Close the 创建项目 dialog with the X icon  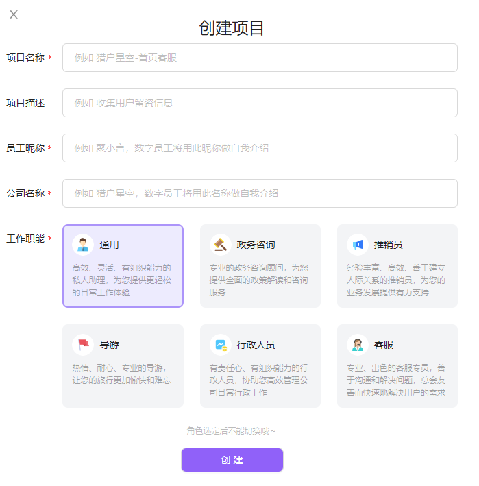pyautogui.click(x=14, y=15)
